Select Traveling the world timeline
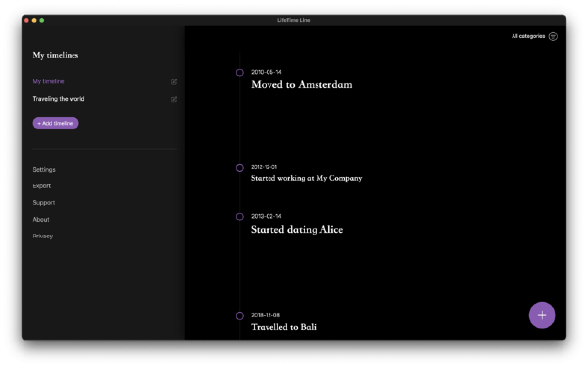Viewport: 588px width, 368px height. click(x=59, y=99)
